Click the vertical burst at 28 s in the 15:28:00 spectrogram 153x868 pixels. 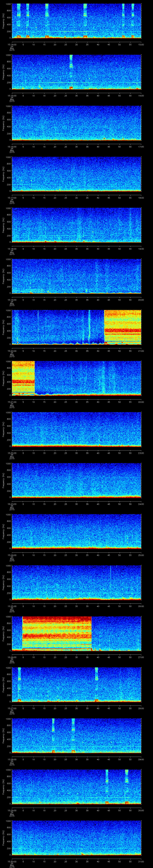[73, 736]
